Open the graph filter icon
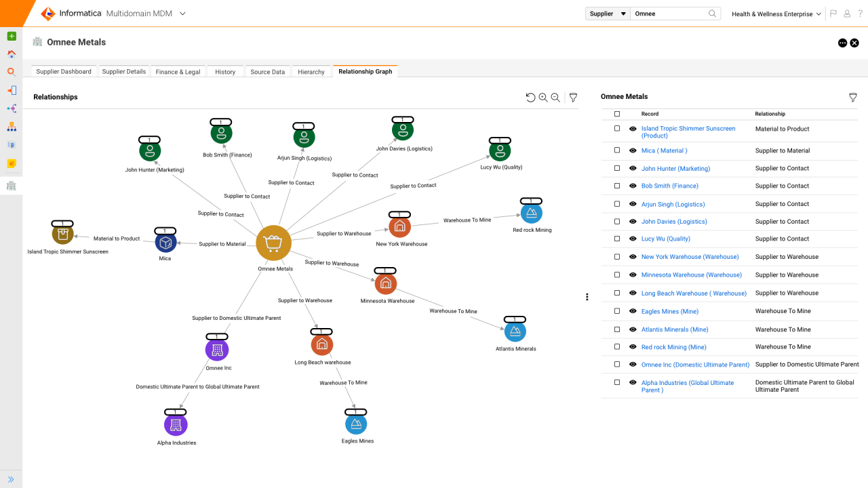Viewport: 868px width, 488px height. tap(573, 98)
